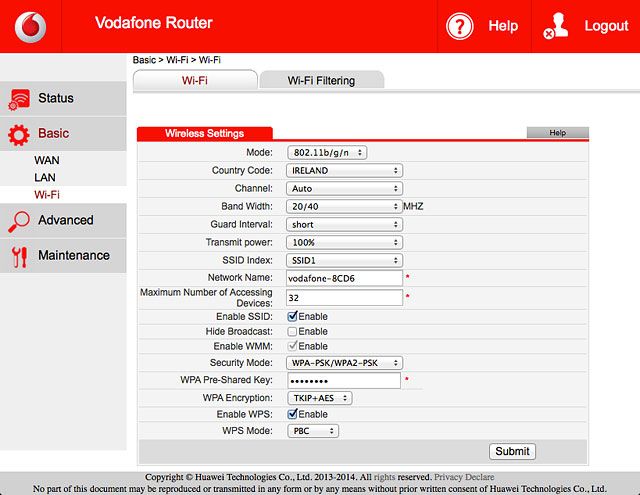Click the Status Wi-Fi signal icon
Image resolution: width=640 pixels, height=495 pixels.
(19, 99)
